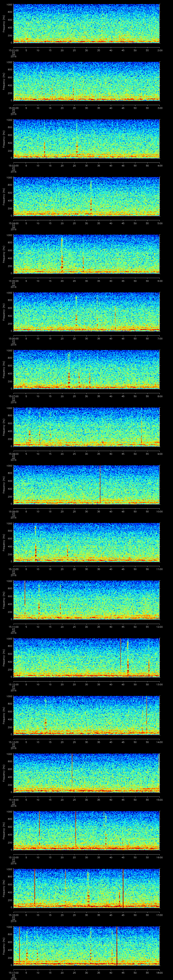Pick the spectrogram panel starting at 15:13:00
This screenshot has height=980, width=173.
(x=86, y=715)
